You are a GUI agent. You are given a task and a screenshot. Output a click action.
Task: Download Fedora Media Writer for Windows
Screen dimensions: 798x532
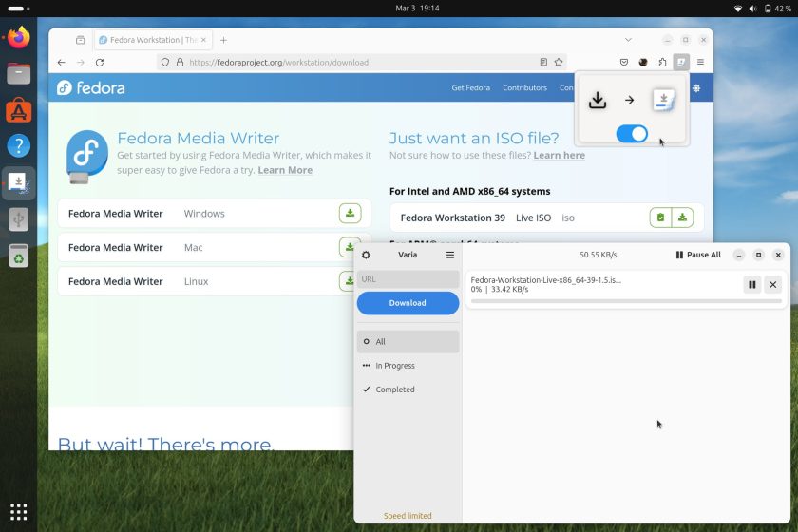(x=351, y=214)
